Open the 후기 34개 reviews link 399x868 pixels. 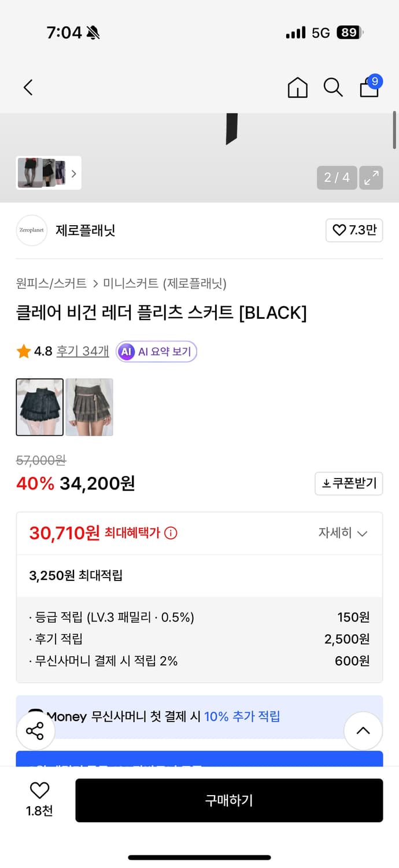click(83, 352)
